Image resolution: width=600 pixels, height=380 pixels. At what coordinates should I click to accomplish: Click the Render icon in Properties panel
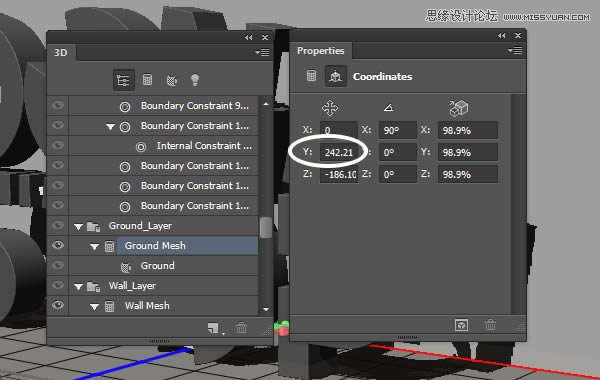pos(461,325)
